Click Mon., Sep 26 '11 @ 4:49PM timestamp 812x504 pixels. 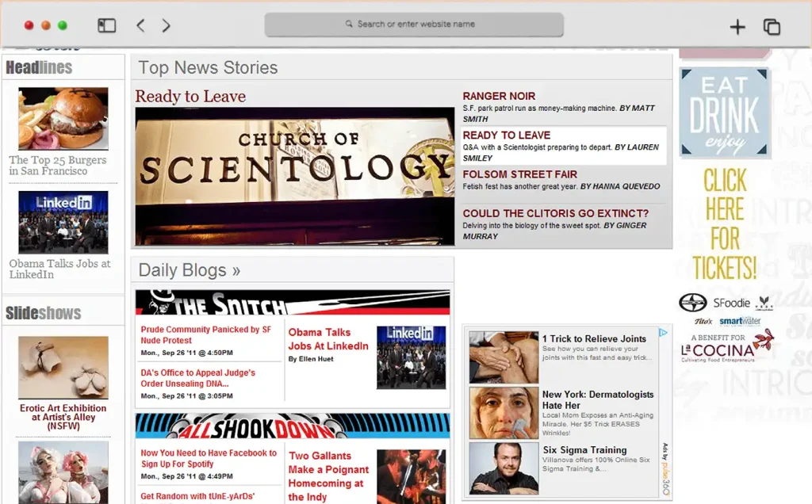[x=186, y=476]
